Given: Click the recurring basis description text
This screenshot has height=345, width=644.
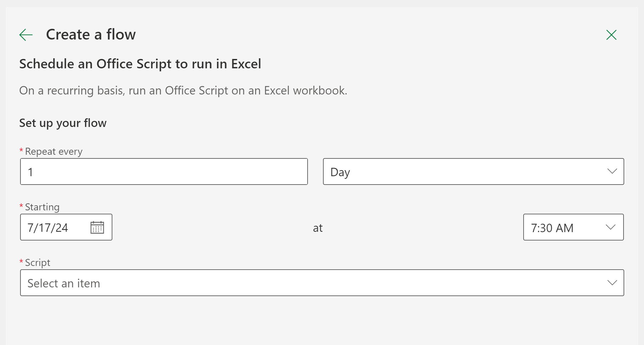Looking at the screenshot, I should coord(183,91).
